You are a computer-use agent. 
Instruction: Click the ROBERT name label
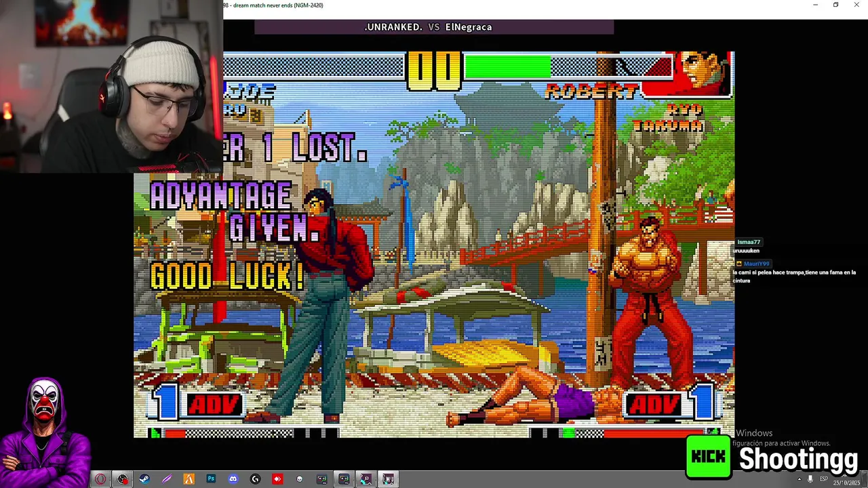click(x=591, y=91)
